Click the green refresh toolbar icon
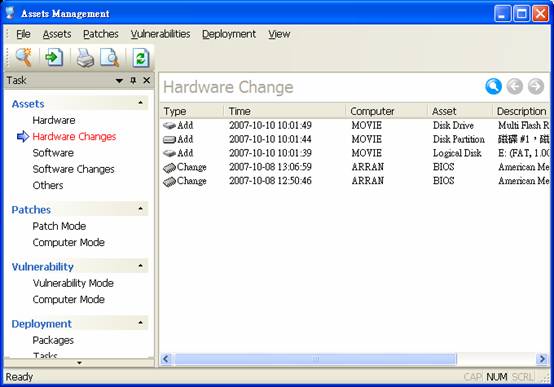The height and width of the screenshot is (387, 554). coord(141,58)
